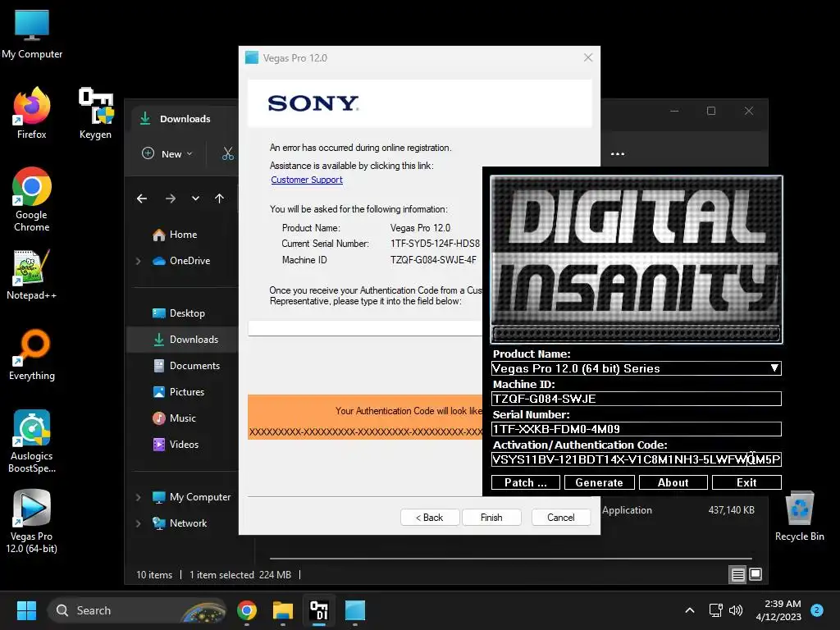Switch File Explorer to details view icon
The height and width of the screenshot is (630, 840).
[x=737, y=574]
